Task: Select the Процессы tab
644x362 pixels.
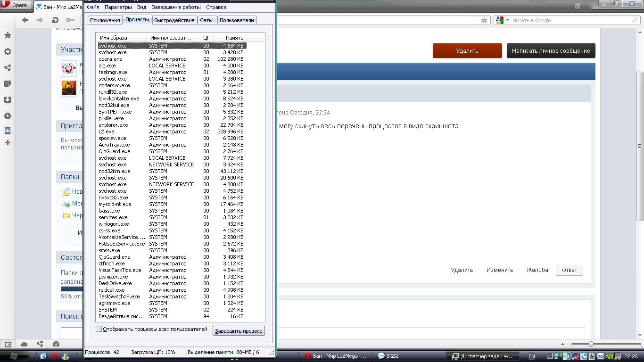Action: [x=137, y=19]
